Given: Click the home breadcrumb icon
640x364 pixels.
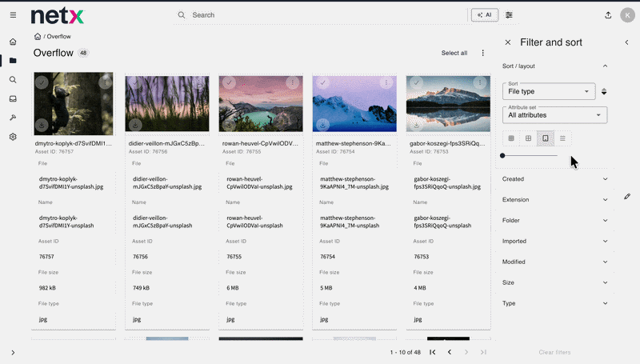Looking at the screenshot, I should pos(38,36).
